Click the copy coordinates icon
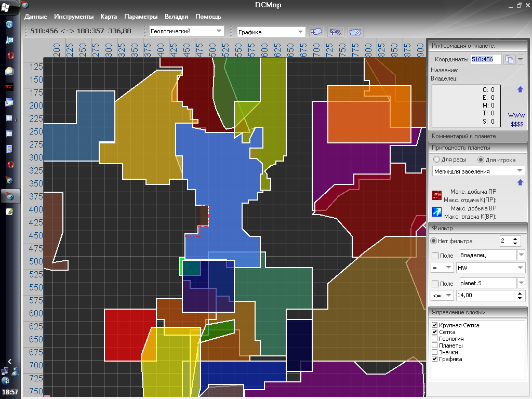 click(509, 59)
